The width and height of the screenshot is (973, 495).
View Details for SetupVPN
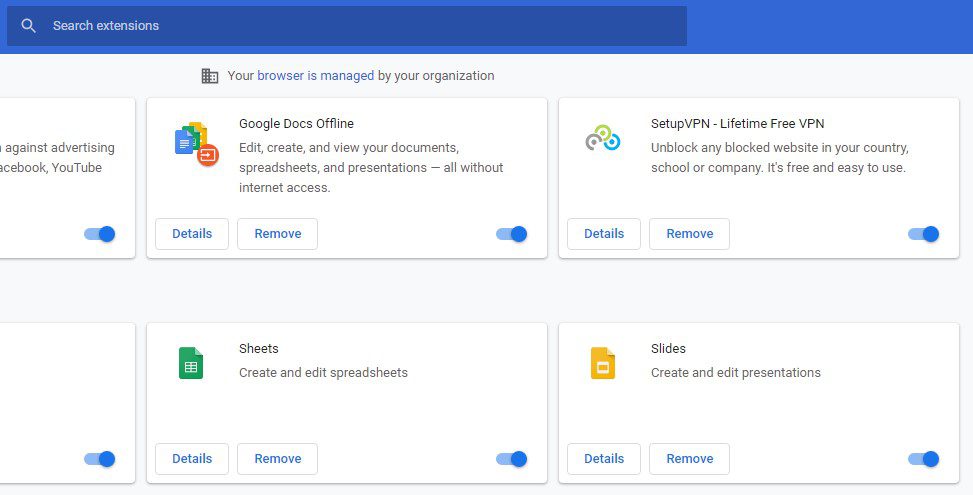pyautogui.click(x=604, y=234)
